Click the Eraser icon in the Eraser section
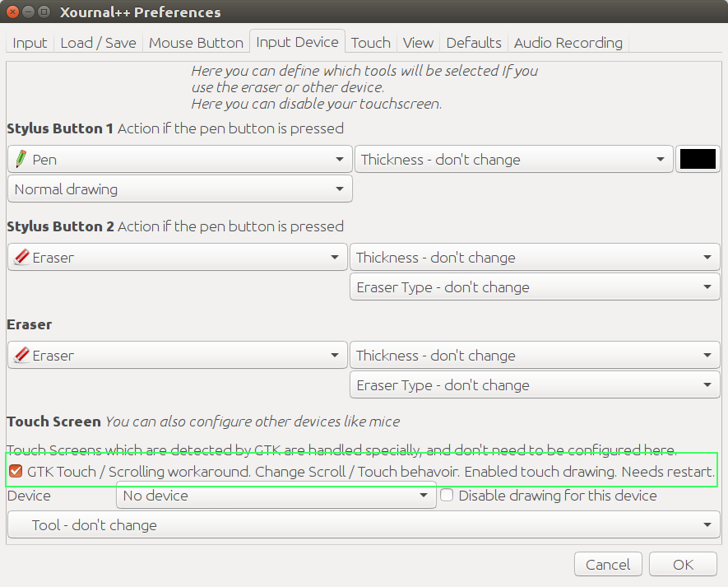The image size is (728, 587). (x=21, y=355)
